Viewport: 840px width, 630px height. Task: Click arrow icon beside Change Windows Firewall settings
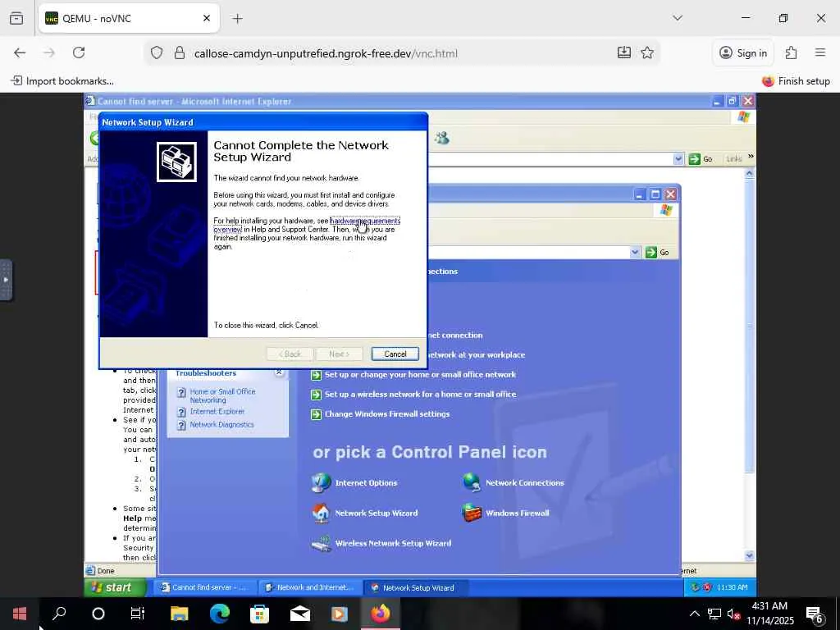pyautogui.click(x=316, y=414)
